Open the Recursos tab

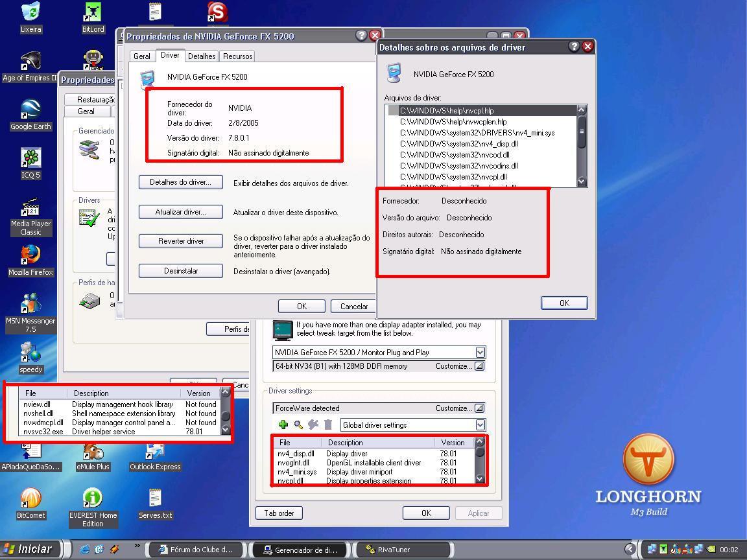tap(238, 56)
